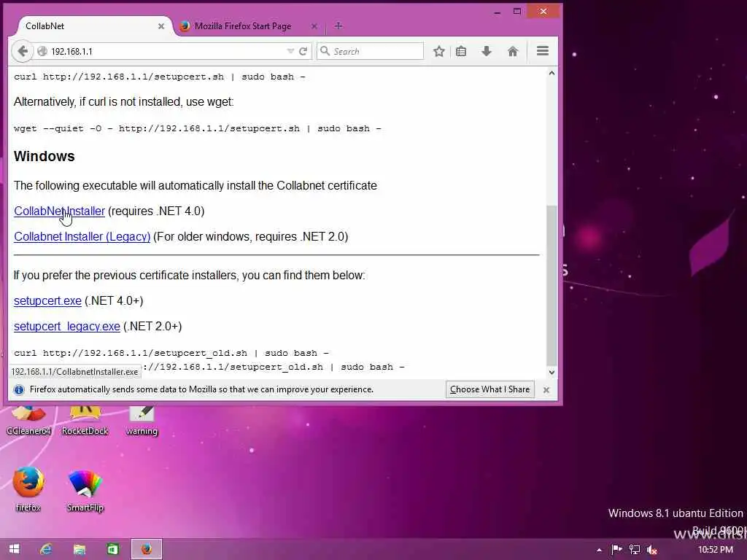Click the curl setupcert_old.sh command text

(x=171, y=354)
